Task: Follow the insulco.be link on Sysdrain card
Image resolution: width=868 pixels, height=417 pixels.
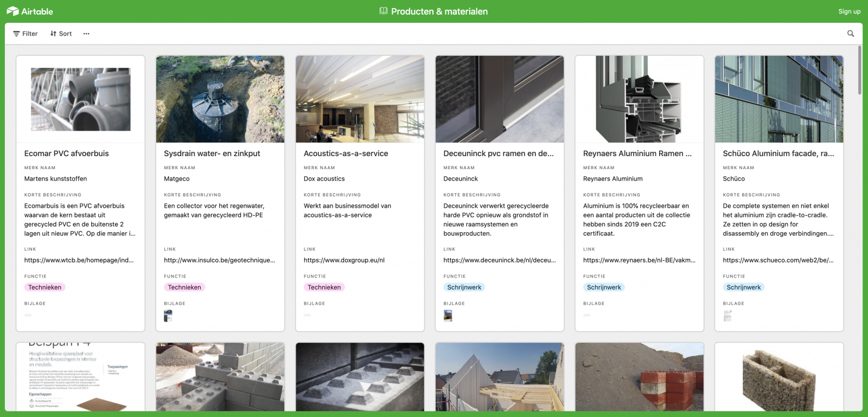Action: tap(220, 260)
